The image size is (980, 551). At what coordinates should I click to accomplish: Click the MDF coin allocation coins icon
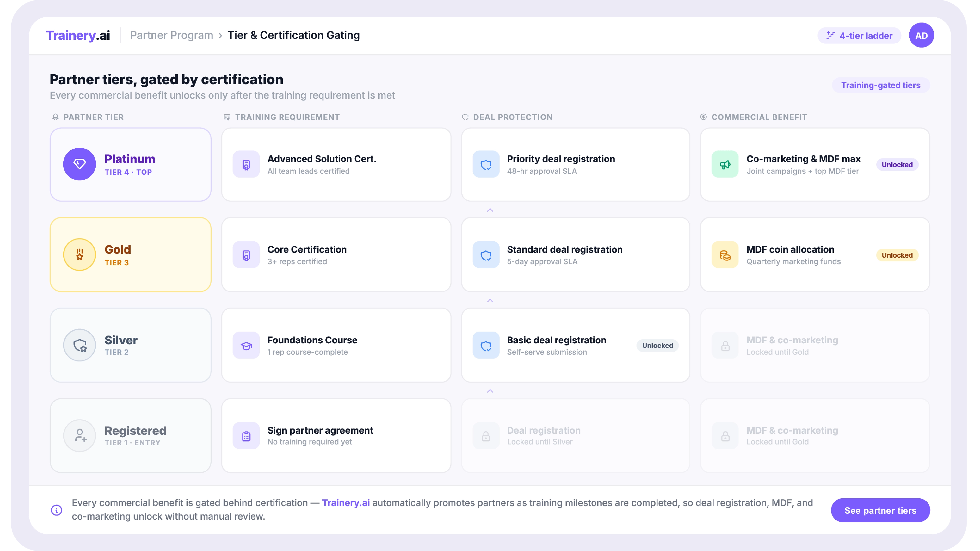coord(725,255)
